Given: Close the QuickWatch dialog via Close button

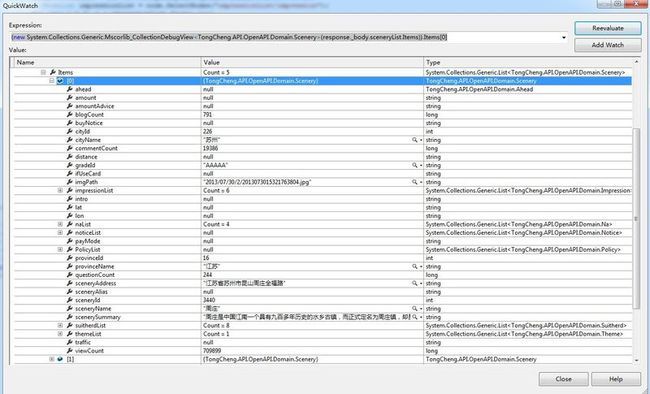Looking at the screenshot, I should click(x=563, y=379).
